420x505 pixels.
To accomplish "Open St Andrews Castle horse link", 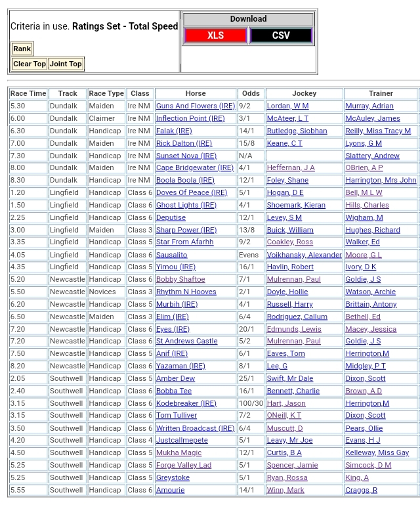I will click(x=186, y=341).
